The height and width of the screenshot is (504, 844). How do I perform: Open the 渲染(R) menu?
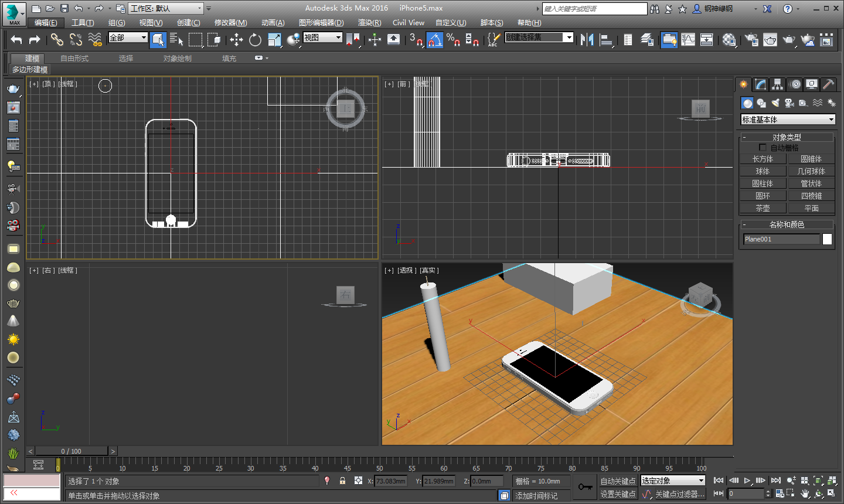click(369, 23)
